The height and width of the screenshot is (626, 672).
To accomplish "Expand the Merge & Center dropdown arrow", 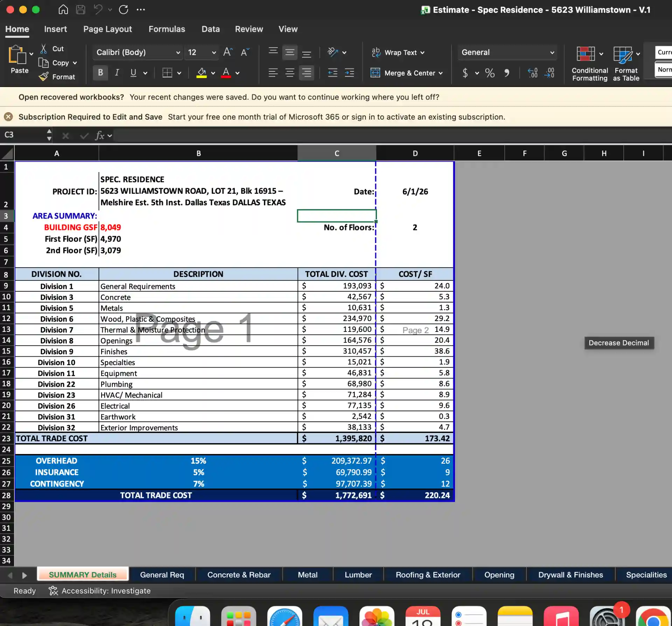I will tap(441, 73).
